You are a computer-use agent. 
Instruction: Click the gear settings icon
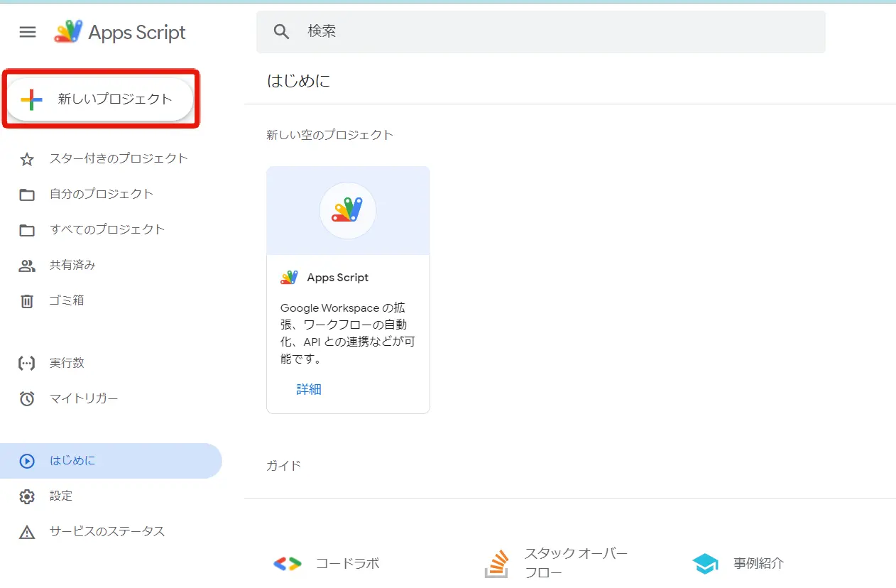click(27, 496)
